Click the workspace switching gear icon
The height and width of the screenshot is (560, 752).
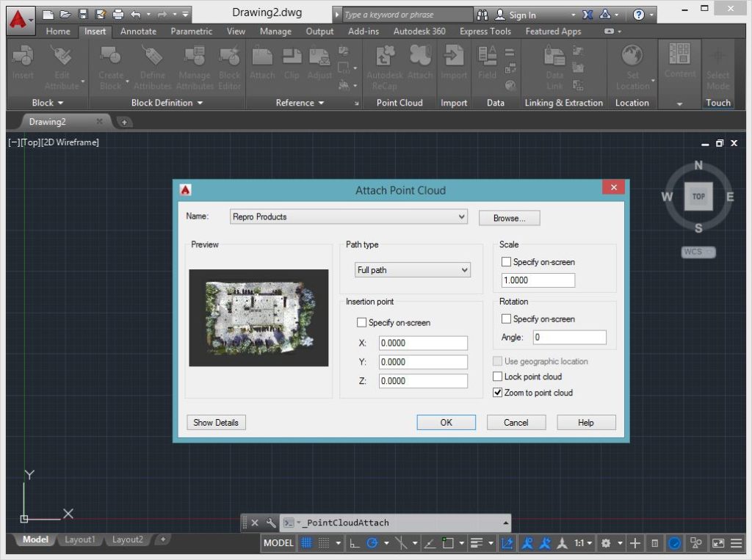pos(606,542)
